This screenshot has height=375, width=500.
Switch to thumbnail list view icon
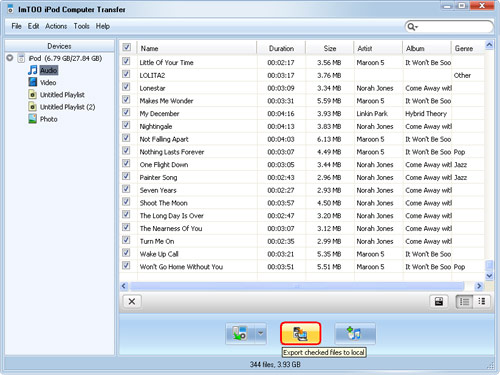click(481, 301)
